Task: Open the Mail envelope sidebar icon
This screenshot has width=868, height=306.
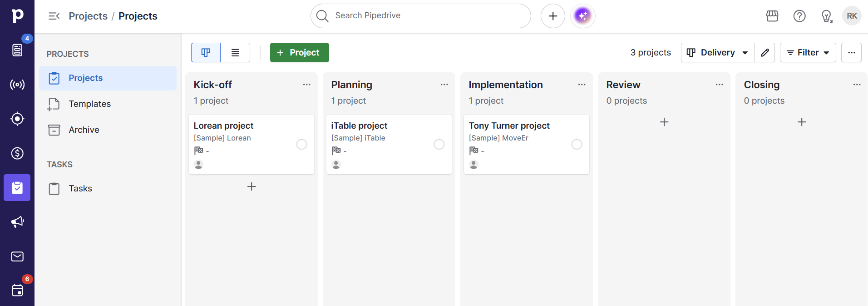Action: [x=17, y=256]
